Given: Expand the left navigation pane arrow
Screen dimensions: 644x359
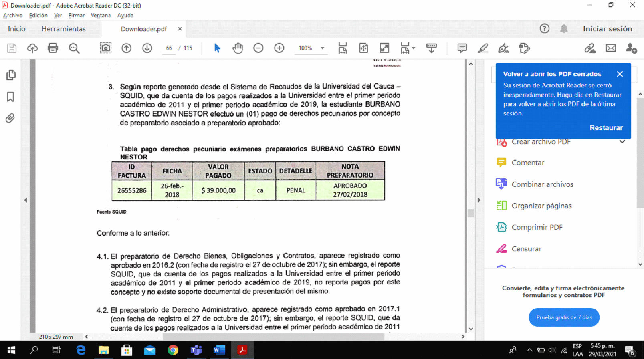Looking at the screenshot, I should point(26,200).
